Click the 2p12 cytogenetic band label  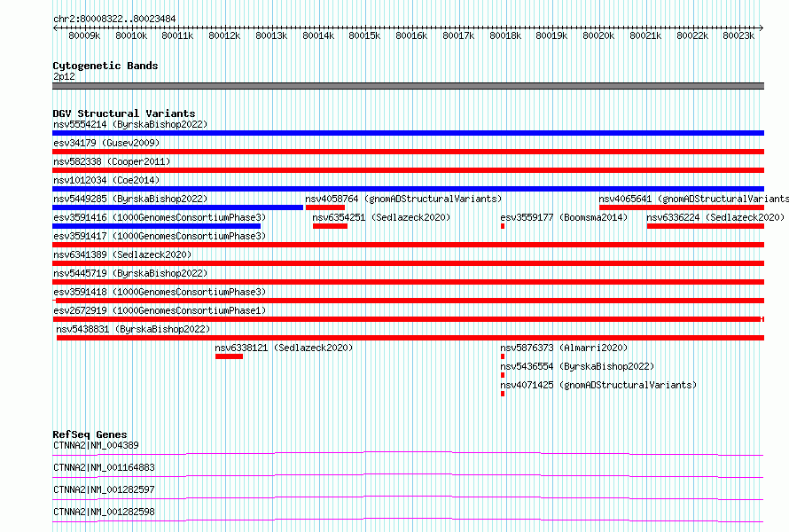pyautogui.click(x=64, y=76)
